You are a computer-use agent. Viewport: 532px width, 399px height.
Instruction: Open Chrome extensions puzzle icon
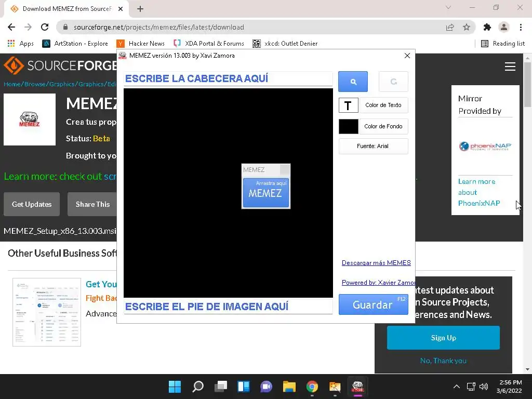coord(487,27)
